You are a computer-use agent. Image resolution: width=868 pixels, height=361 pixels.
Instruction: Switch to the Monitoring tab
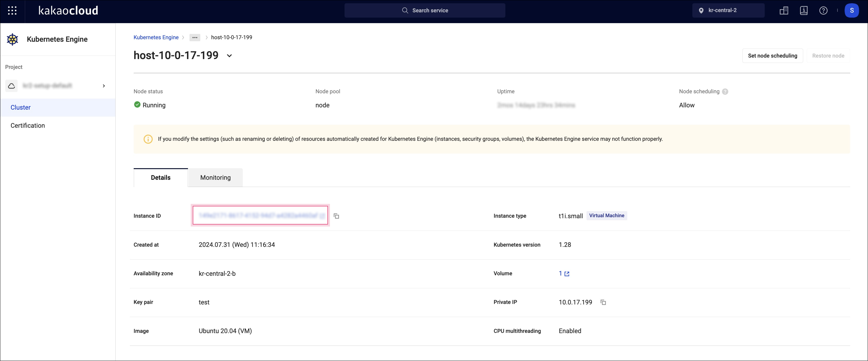(215, 178)
